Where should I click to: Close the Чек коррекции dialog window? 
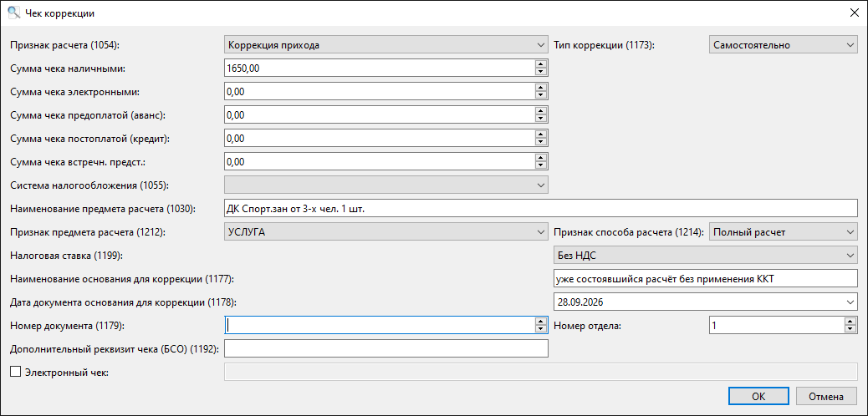[854, 13]
